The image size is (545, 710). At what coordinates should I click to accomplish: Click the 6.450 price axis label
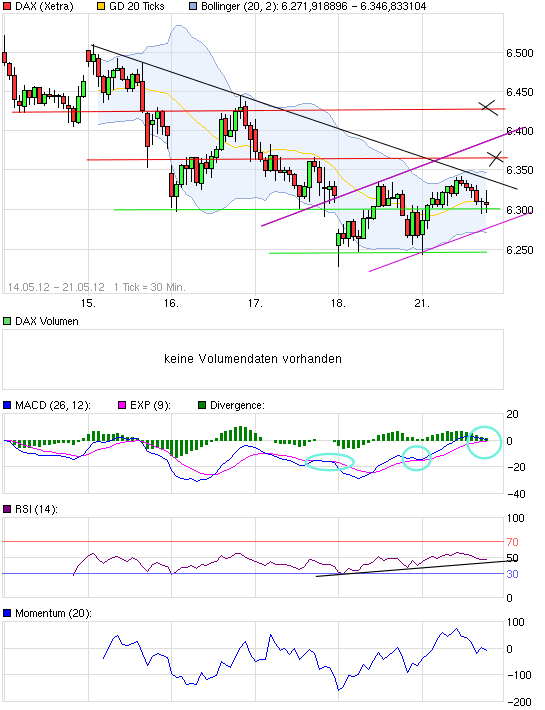point(520,92)
